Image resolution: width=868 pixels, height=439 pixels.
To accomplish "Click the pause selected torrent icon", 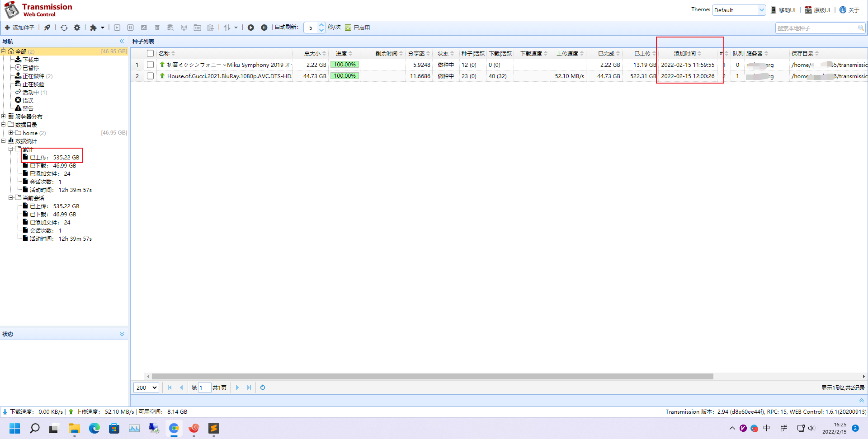I will tap(130, 28).
